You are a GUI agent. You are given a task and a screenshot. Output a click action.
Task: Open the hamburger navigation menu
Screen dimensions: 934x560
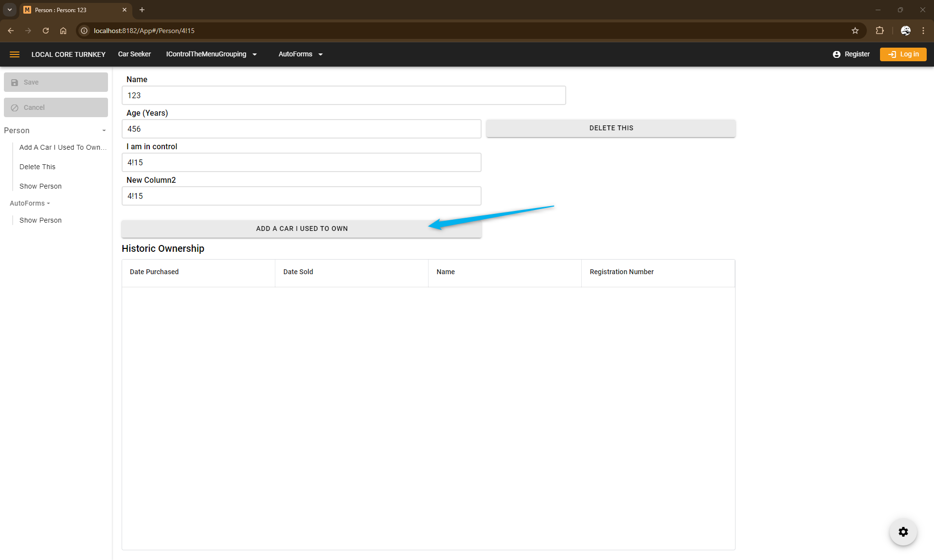click(x=15, y=54)
